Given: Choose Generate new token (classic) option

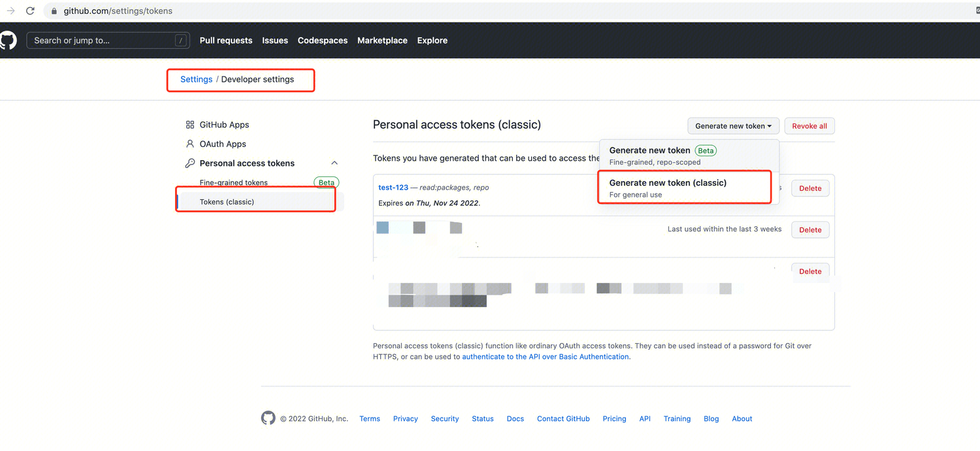Looking at the screenshot, I should pos(668,183).
